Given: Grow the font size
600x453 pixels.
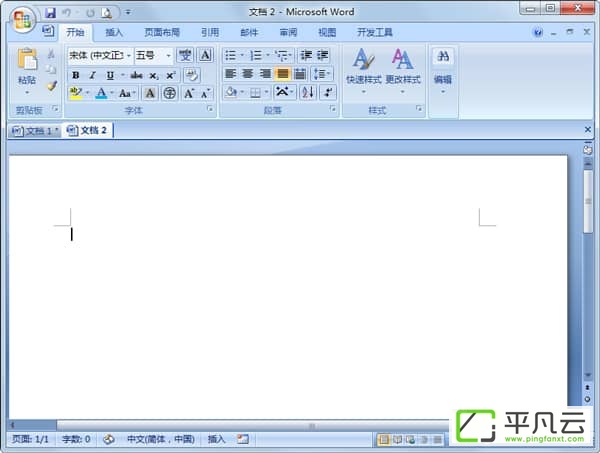Looking at the screenshot, I should (x=189, y=93).
